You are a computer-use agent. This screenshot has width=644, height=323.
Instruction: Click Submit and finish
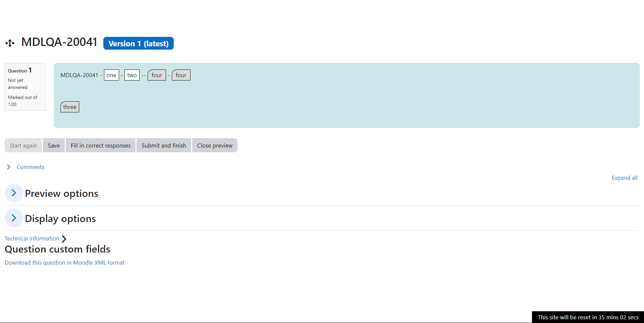(164, 145)
